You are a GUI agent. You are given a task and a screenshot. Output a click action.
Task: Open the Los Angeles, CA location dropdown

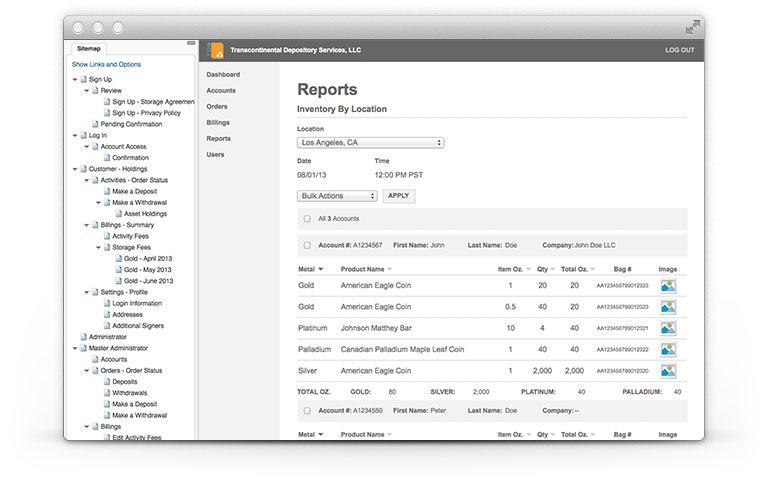(x=370, y=143)
